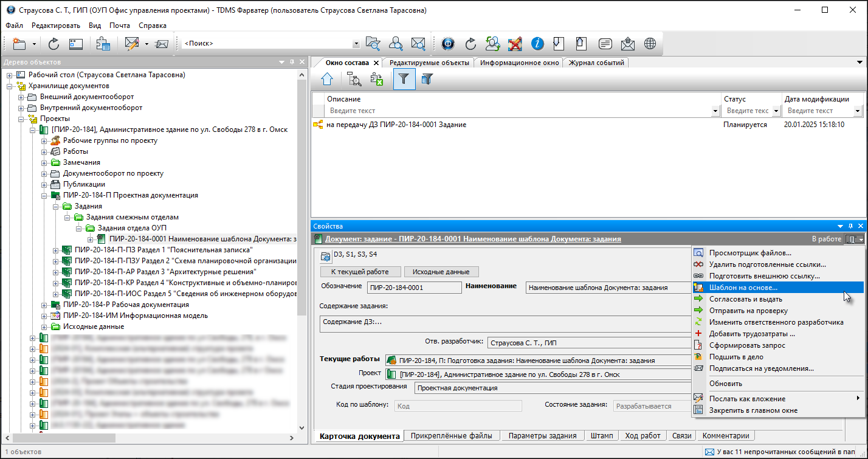This screenshot has height=459, width=868.
Task: Choose Шаблон на основе... menu entry
Action: coord(778,287)
